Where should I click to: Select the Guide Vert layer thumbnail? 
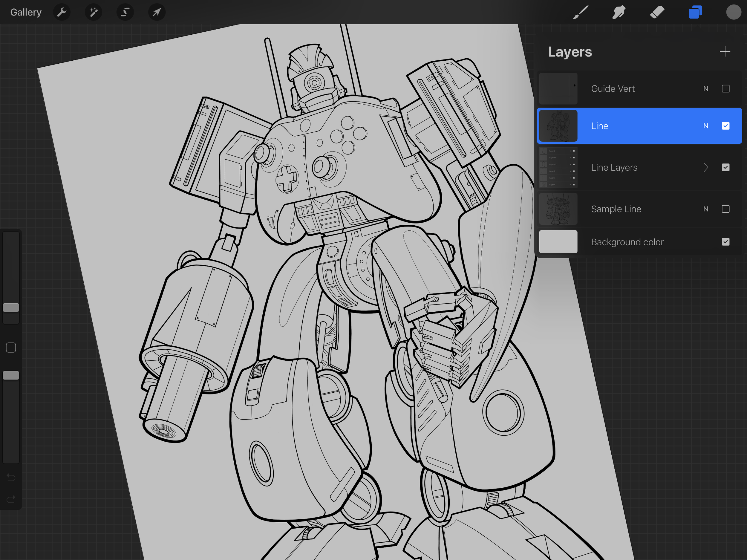click(558, 89)
